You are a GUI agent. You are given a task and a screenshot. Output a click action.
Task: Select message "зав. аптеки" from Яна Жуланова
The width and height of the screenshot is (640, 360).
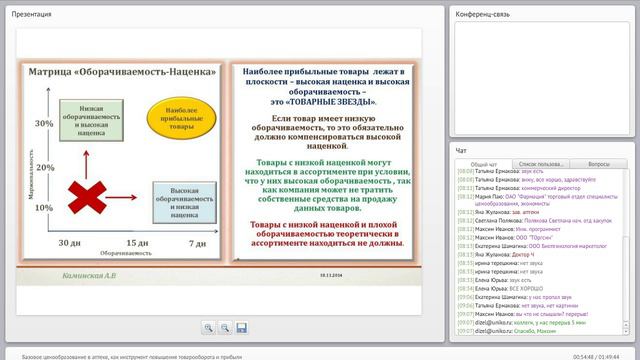click(x=525, y=212)
